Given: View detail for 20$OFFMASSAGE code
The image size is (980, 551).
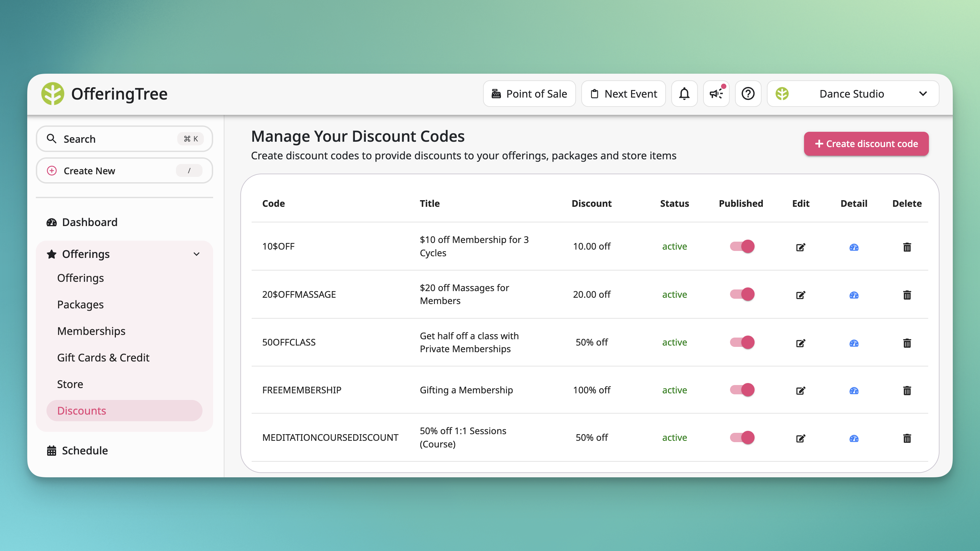Looking at the screenshot, I should tap(854, 295).
